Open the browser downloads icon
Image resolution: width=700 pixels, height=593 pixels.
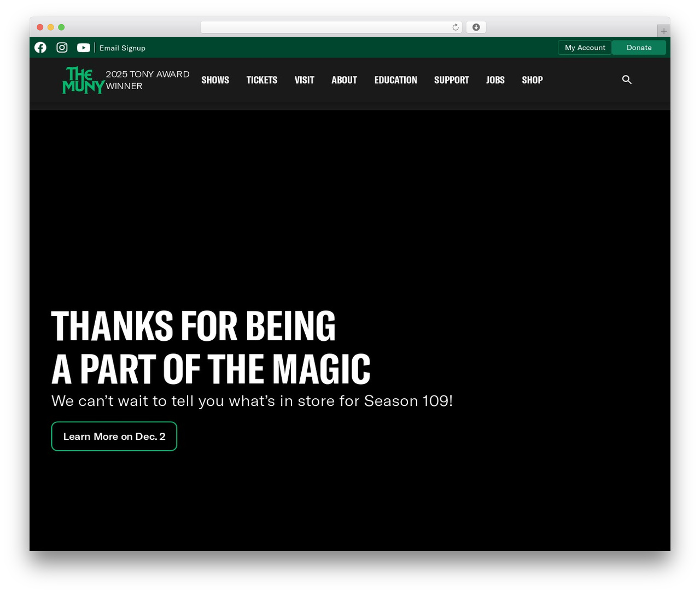(476, 27)
